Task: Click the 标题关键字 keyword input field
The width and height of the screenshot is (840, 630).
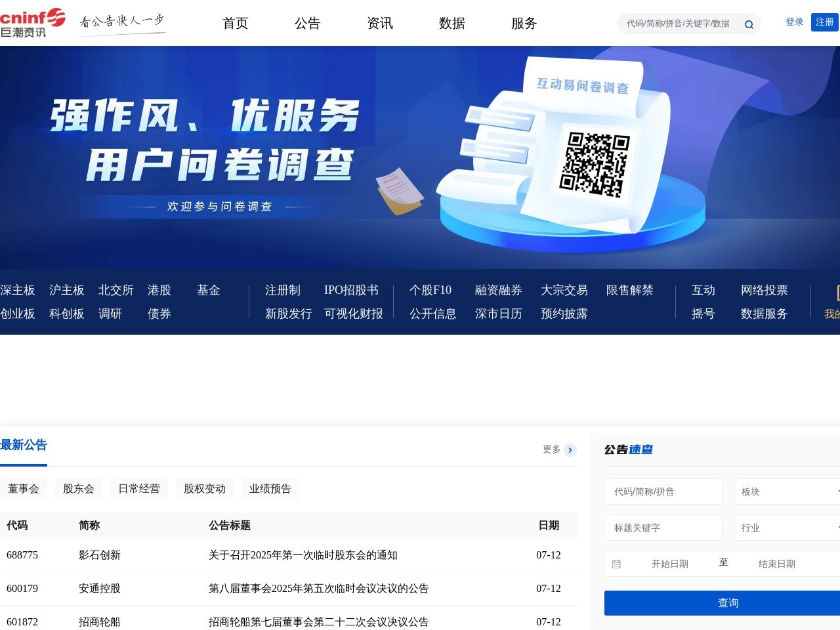Action: (663, 527)
